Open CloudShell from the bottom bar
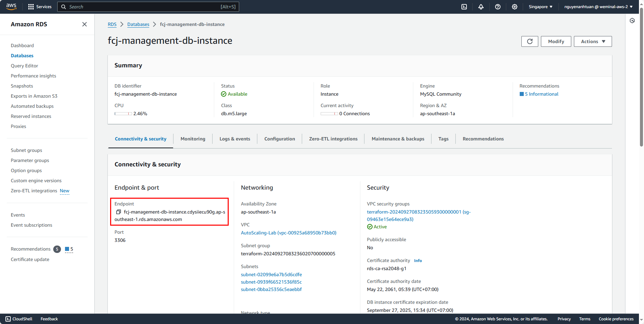Image resolution: width=644 pixels, height=324 pixels. click(19, 319)
